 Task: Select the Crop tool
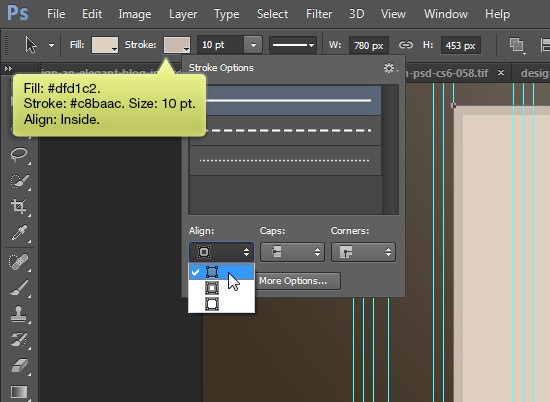[19, 206]
